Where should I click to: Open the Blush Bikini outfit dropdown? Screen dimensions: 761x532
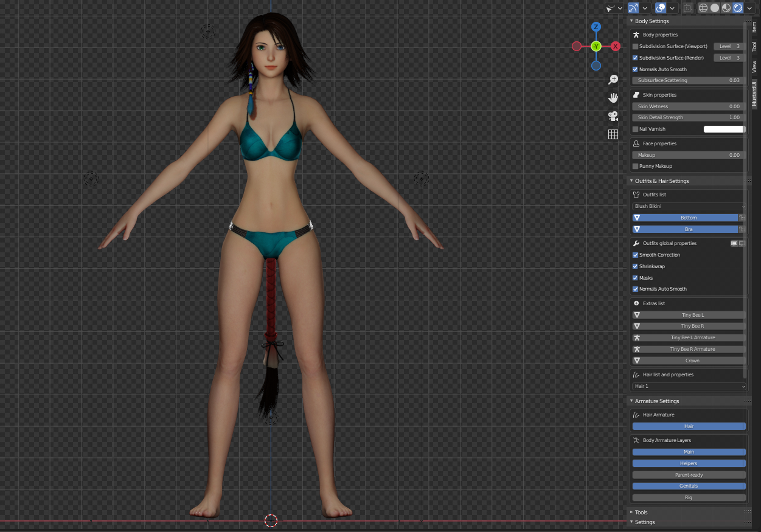689,206
